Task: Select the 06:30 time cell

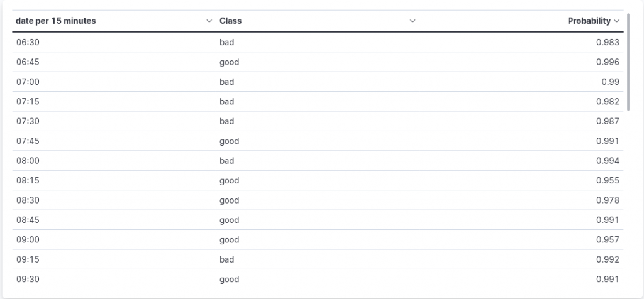Action: tap(114, 42)
